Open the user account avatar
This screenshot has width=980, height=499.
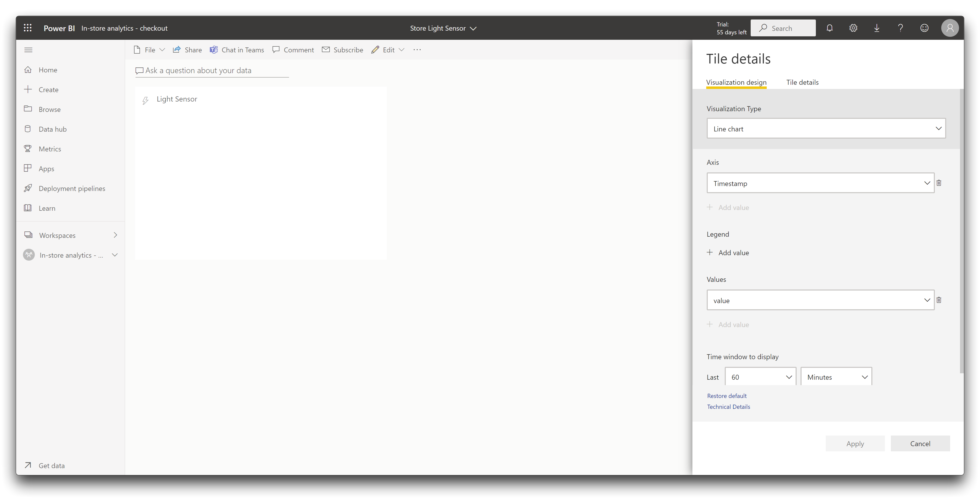(950, 28)
